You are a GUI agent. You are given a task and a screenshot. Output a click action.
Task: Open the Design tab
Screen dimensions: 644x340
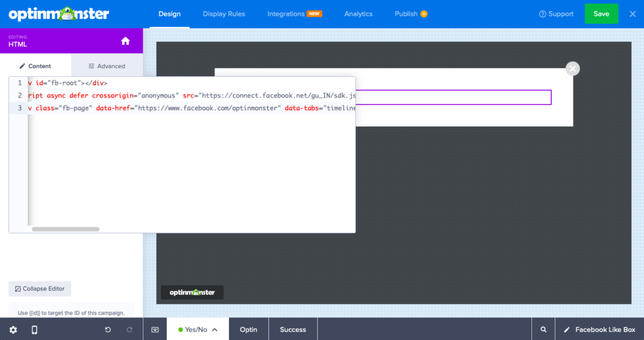click(170, 14)
